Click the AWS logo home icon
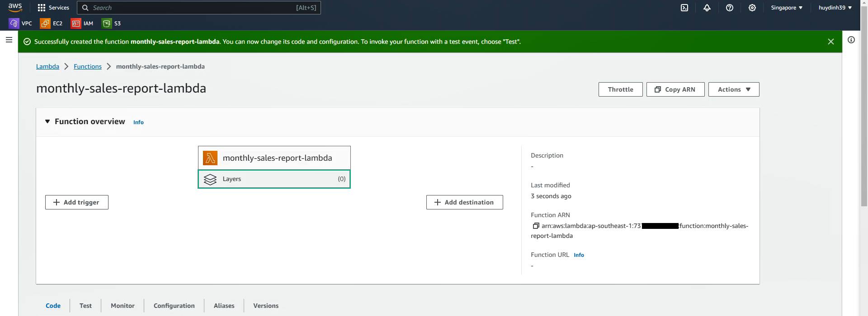Screen dimensions: 868x316 click(x=15, y=8)
